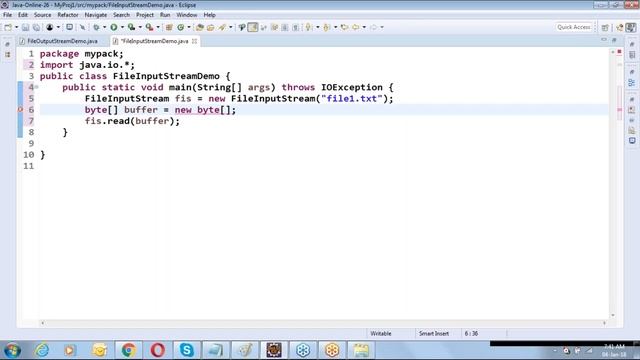
Task: Click the Save All toolbar icon
Action: (x=36, y=27)
